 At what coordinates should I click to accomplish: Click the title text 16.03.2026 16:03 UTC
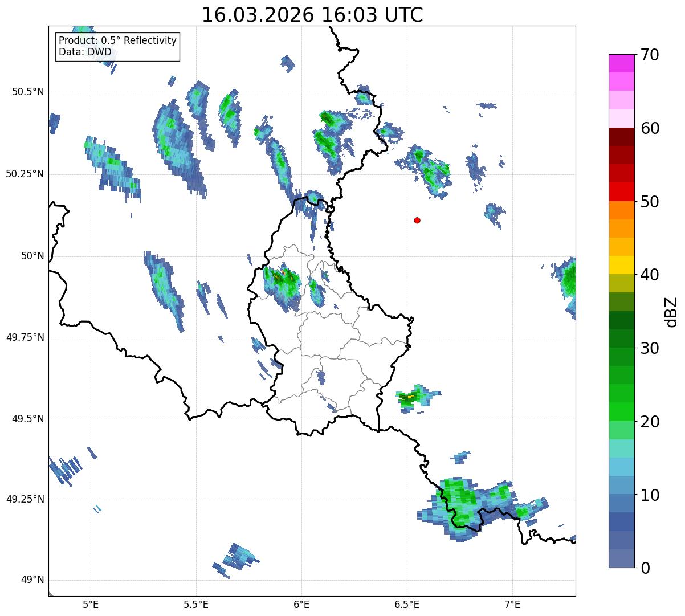click(312, 15)
